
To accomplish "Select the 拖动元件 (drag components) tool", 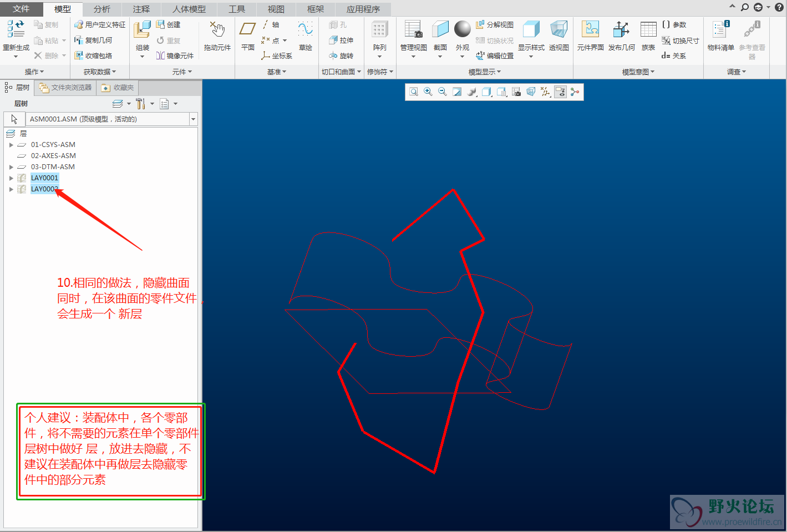I will tap(217, 37).
